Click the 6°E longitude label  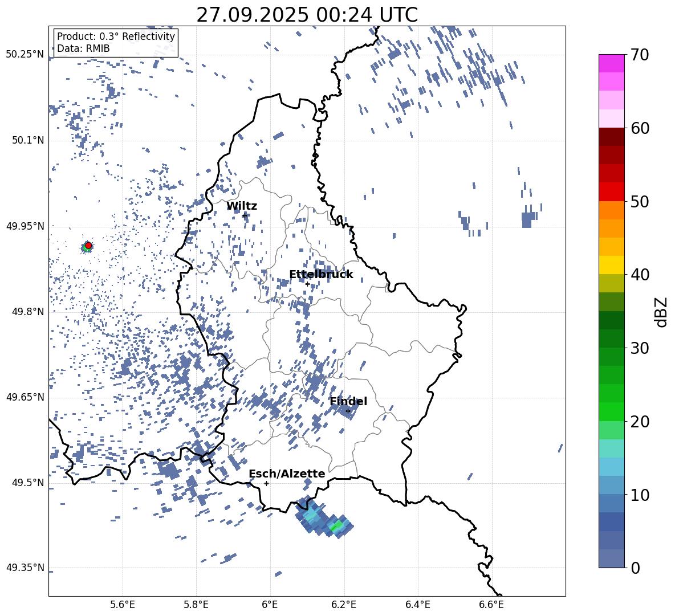pyautogui.click(x=270, y=605)
